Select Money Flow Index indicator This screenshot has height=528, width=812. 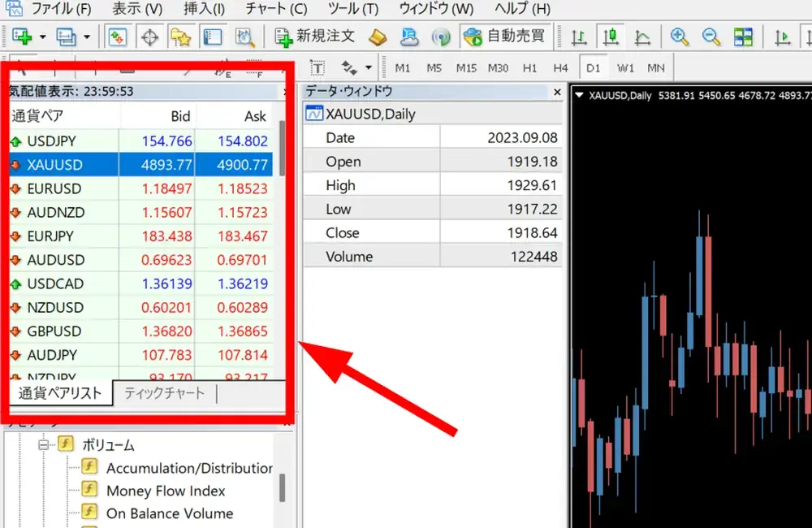coord(166,491)
